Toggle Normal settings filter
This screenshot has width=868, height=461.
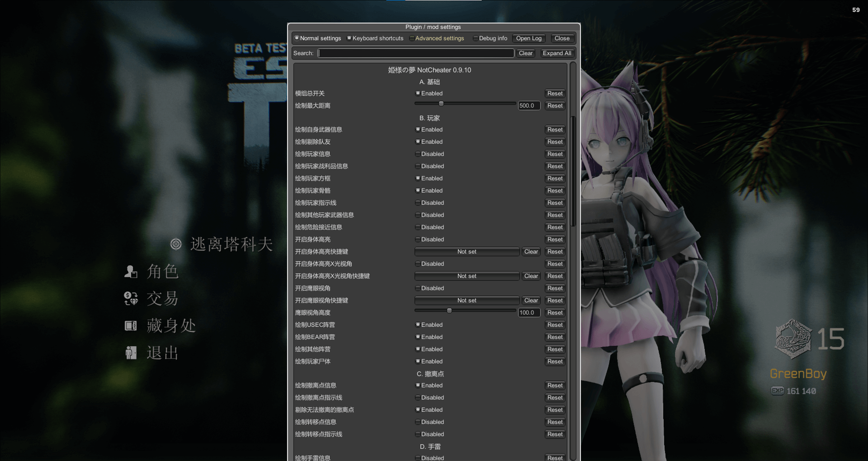click(317, 38)
